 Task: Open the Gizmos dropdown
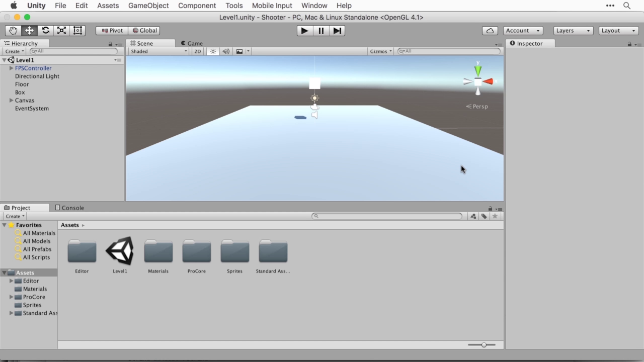381,51
